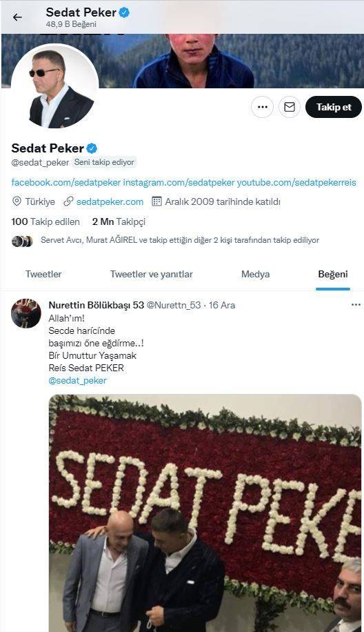Open the tweet's three-dot more menu

[x=356, y=305]
